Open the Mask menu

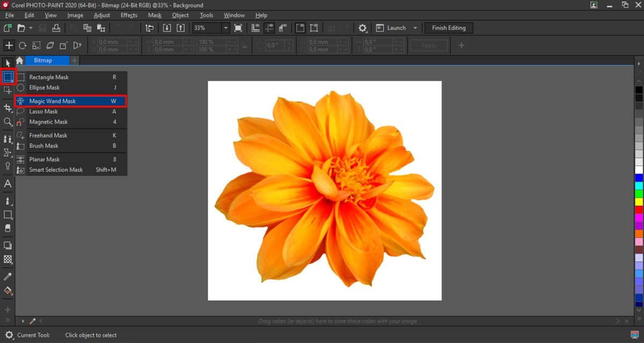click(x=155, y=15)
